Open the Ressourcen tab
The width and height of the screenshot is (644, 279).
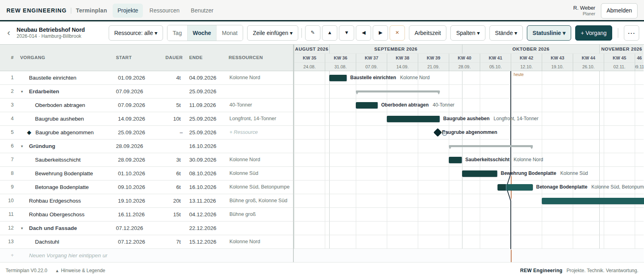coord(164,10)
